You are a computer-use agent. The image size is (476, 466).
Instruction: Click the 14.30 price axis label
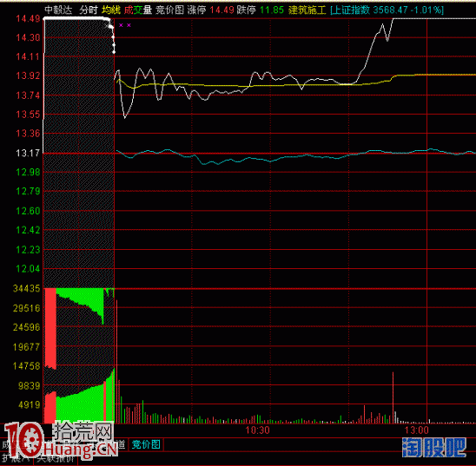(x=28, y=37)
